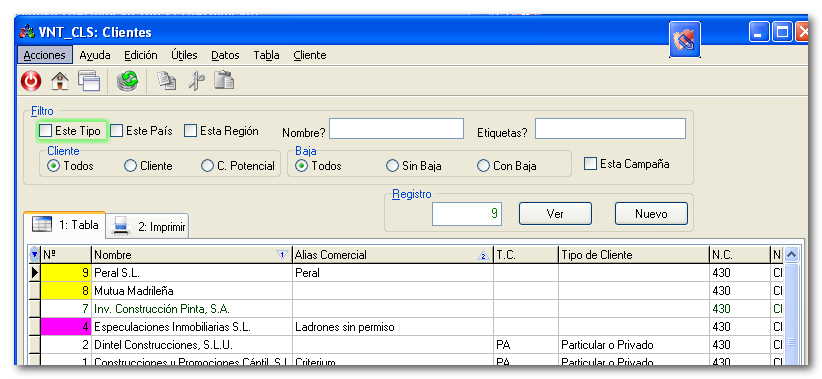Image resolution: width=822 pixels, height=379 pixels.
Task: Click the Peral S.L. name cell
Action: (x=192, y=273)
